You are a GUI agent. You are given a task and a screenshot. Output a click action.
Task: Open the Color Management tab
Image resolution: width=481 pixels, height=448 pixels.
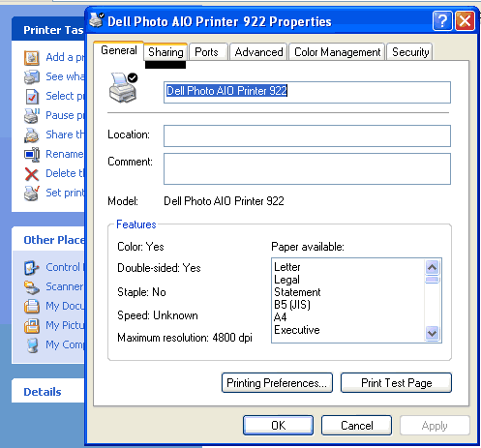pos(337,52)
